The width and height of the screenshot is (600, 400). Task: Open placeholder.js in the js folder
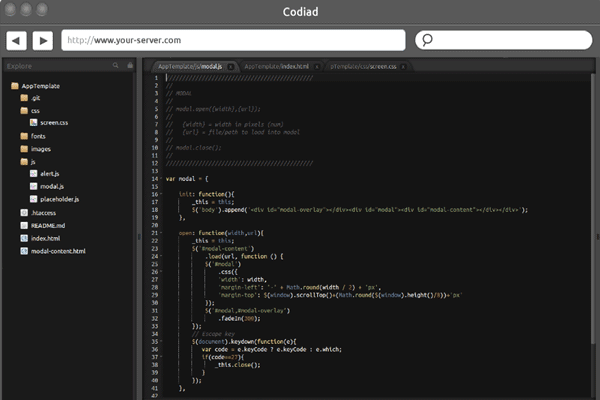point(59,199)
